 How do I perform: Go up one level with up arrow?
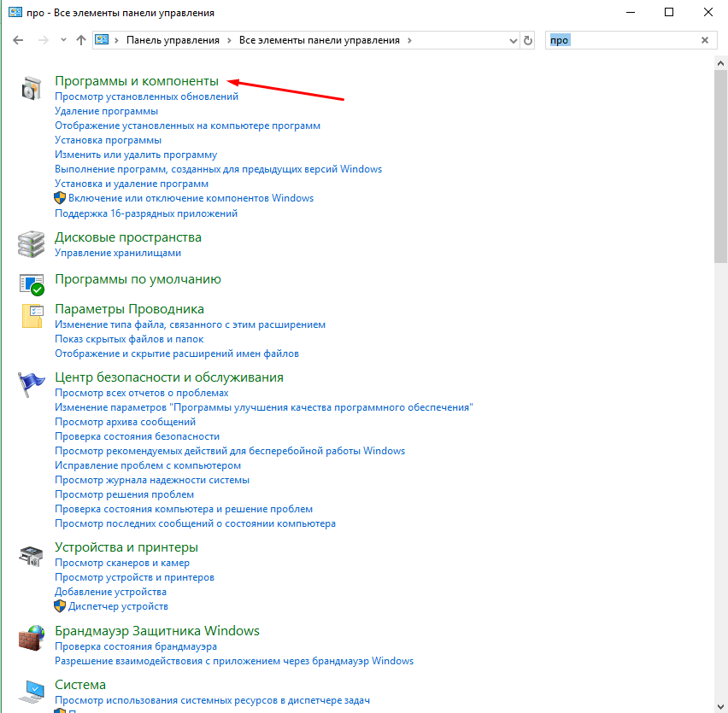click(x=81, y=40)
